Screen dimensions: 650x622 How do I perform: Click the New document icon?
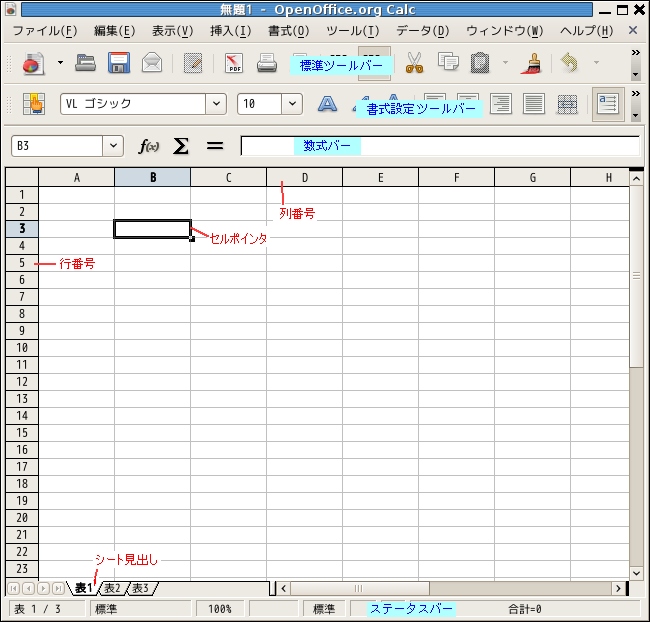(x=33, y=63)
